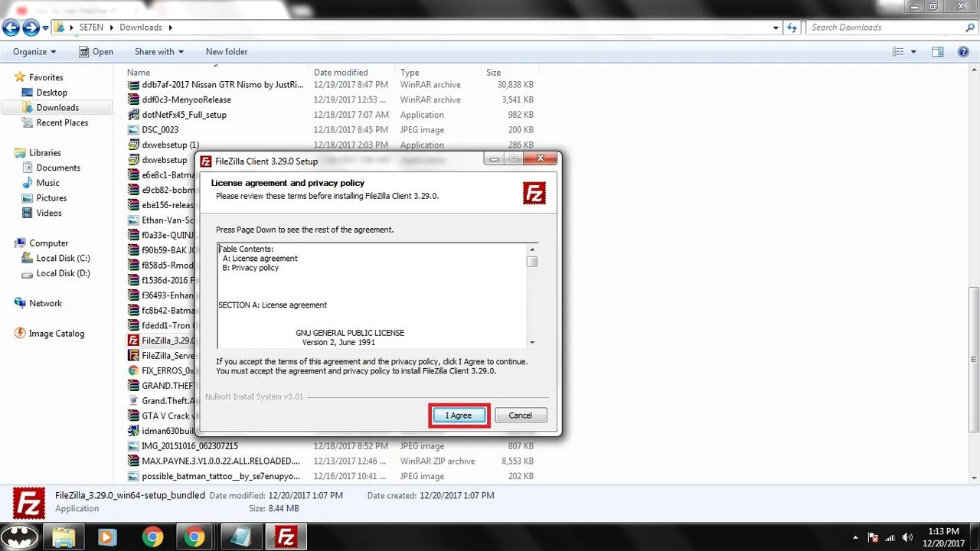The width and height of the screenshot is (980, 551).
Task: Open Image Catalog in navigation pane
Action: pos(56,334)
